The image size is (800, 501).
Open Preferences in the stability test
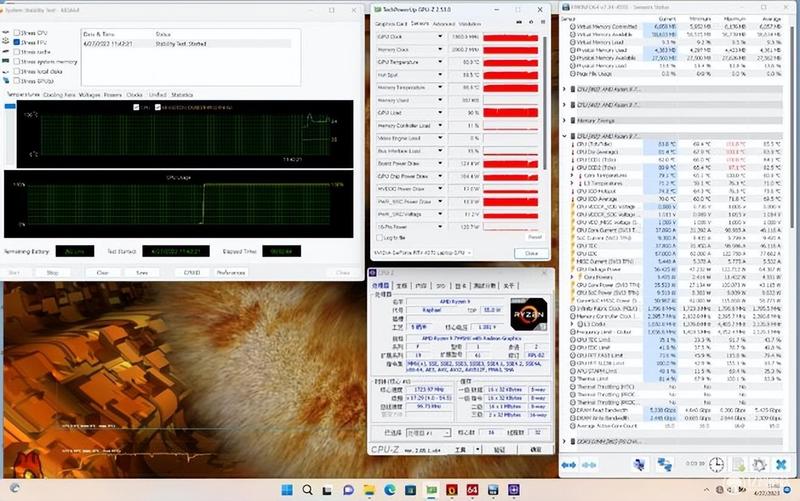[x=231, y=273]
